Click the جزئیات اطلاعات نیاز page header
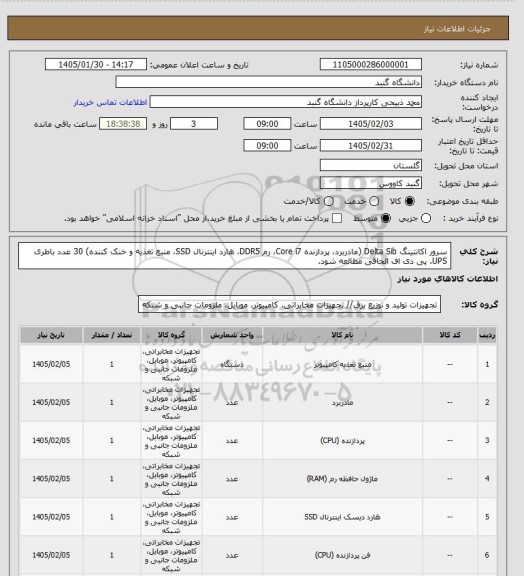This screenshot has width=524, height=576. [x=457, y=29]
